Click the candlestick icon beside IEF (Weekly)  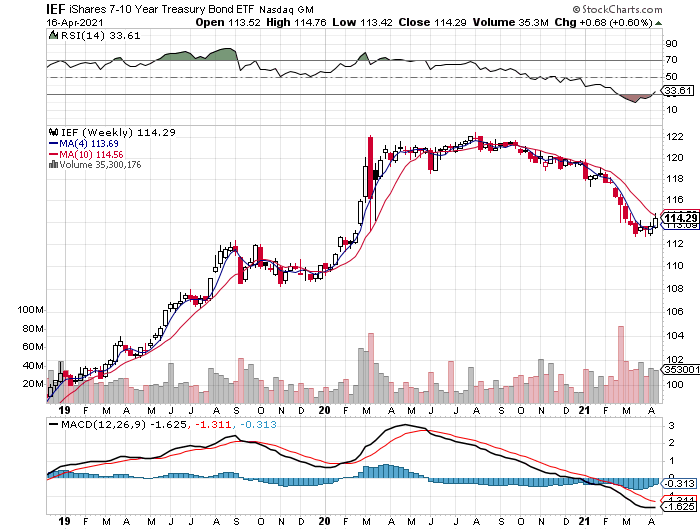pos(54,132)
